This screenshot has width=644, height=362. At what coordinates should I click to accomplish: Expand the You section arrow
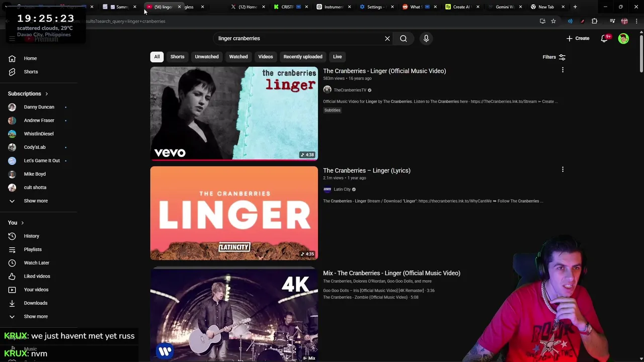22,223
